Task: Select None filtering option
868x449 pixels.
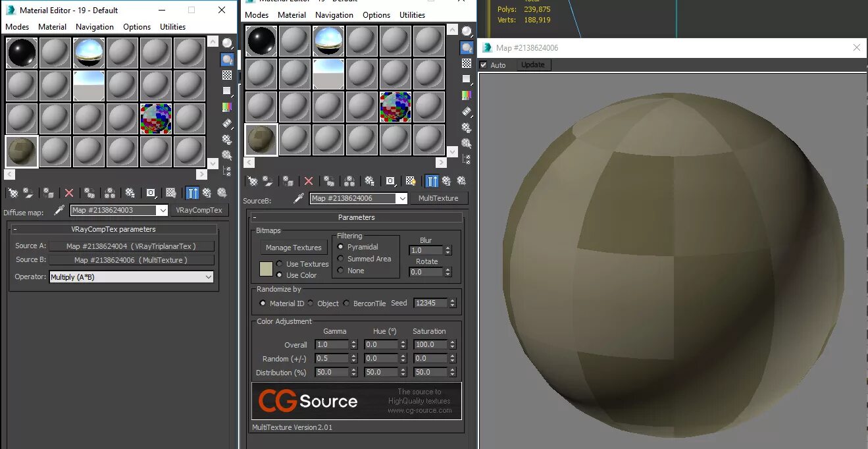Action: (341, 271)
